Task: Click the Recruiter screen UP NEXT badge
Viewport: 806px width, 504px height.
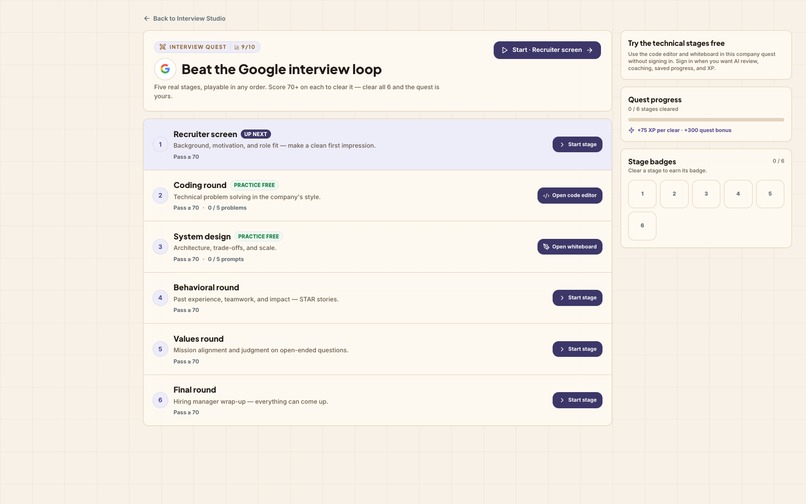Action: 255,134
